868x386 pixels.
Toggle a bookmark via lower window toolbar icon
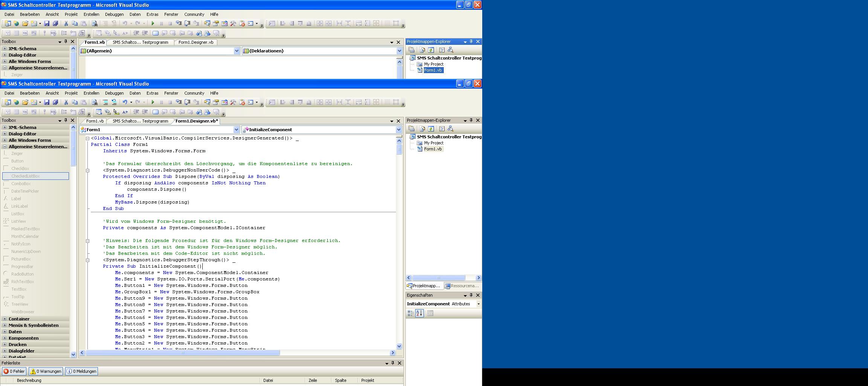tap(155, 112)
